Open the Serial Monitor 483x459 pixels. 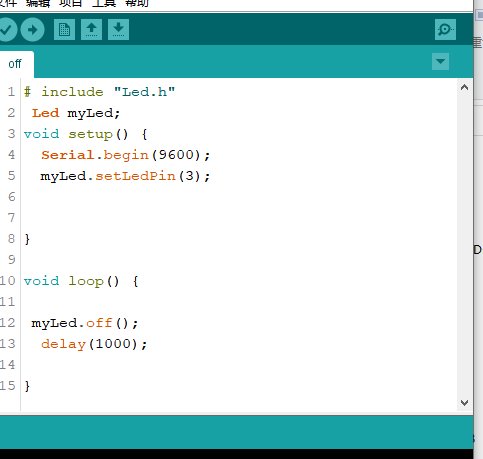(x=445, y=30)
